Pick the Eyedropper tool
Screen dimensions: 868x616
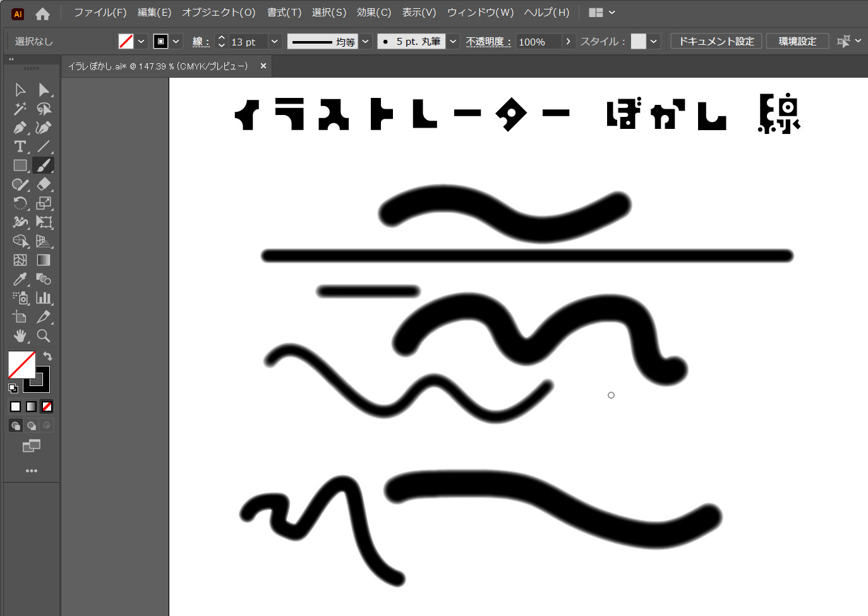pos(20,279)
